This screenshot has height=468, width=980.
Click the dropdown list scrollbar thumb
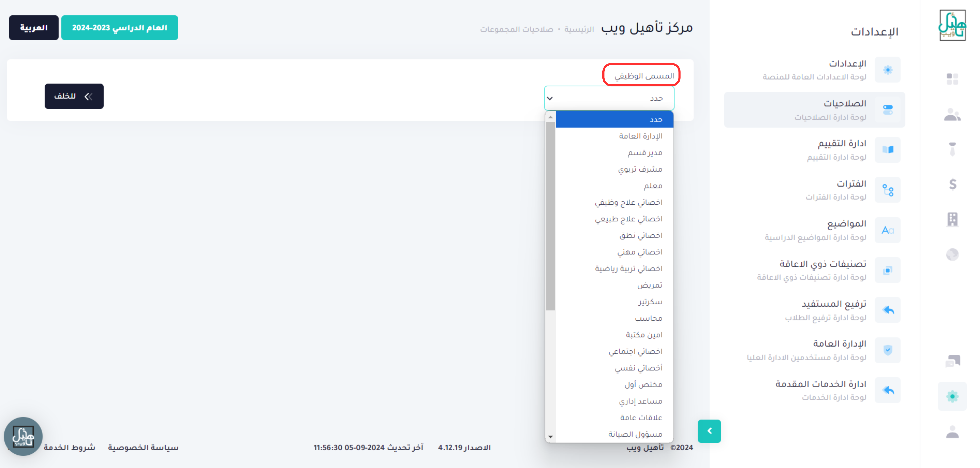point(550,216)
